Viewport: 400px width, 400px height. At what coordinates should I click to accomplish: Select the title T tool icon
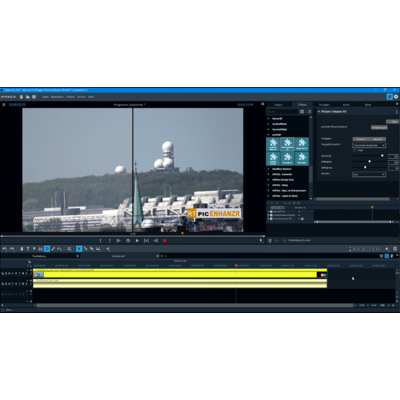click(28, 249)
